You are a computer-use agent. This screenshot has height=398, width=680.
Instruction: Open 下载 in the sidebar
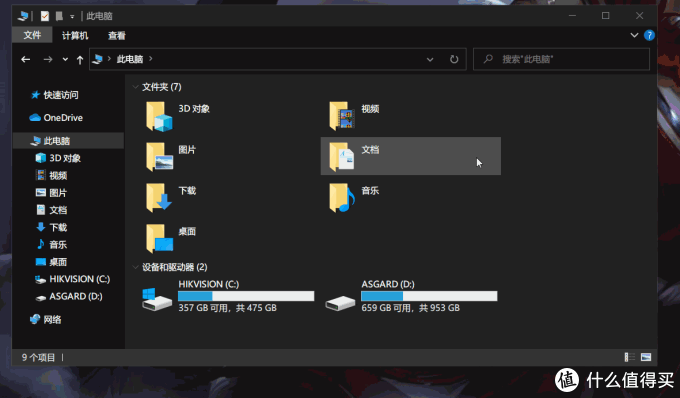click(51, 227)
